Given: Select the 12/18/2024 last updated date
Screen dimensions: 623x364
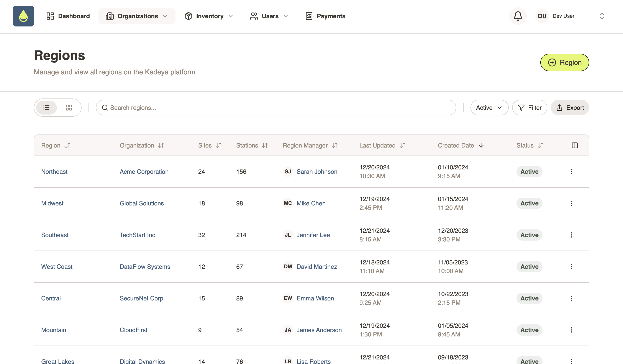Looking at the screenshot, I should tap(374, 262).
